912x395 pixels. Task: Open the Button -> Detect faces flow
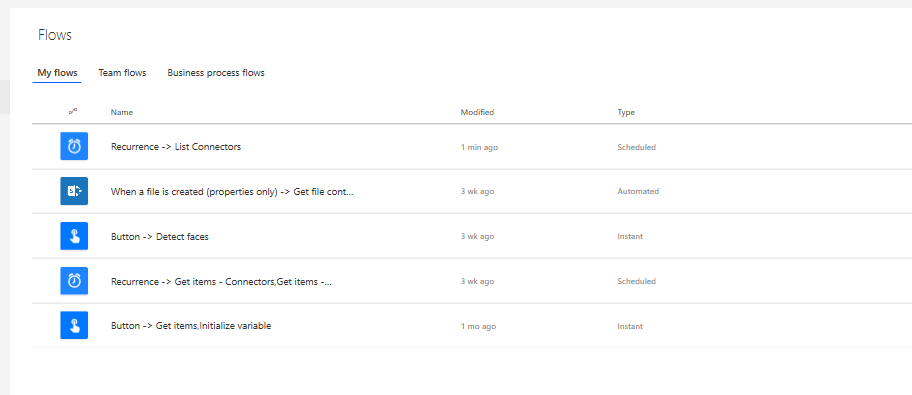click(159, 237)
